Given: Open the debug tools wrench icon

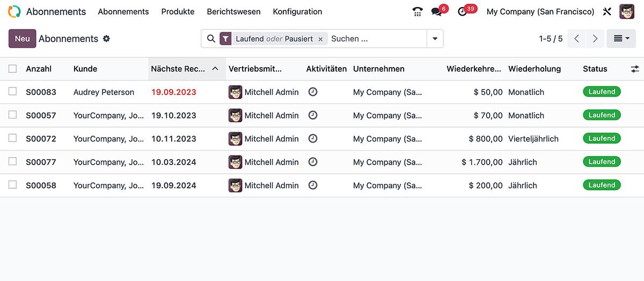Looking at the screenshot, I should tap(607, 11).
